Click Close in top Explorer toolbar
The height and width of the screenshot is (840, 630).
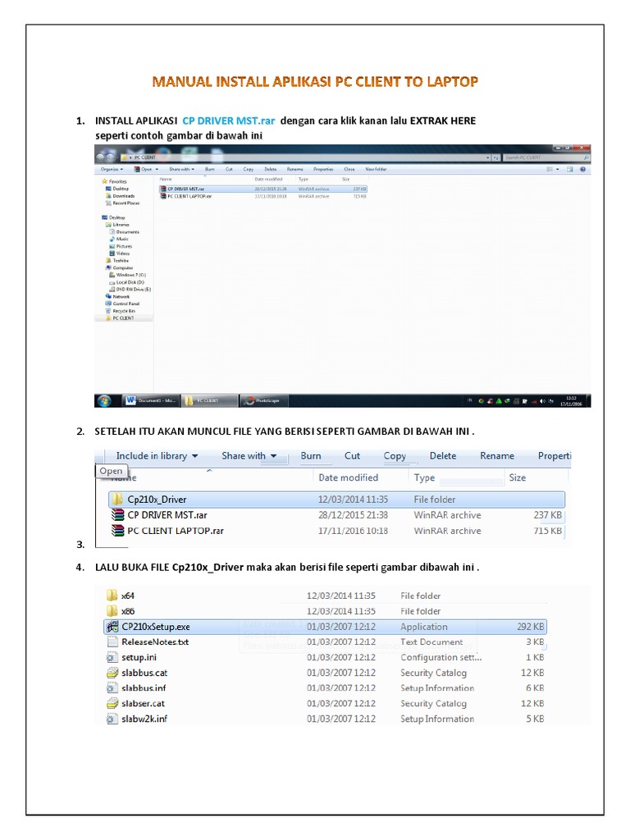tap(349, 169)
